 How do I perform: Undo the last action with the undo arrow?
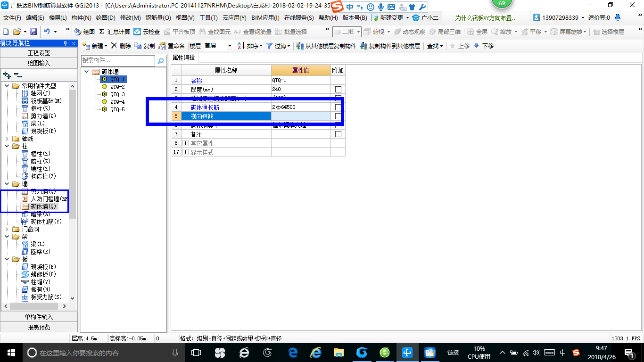click(x=47, y=32)
